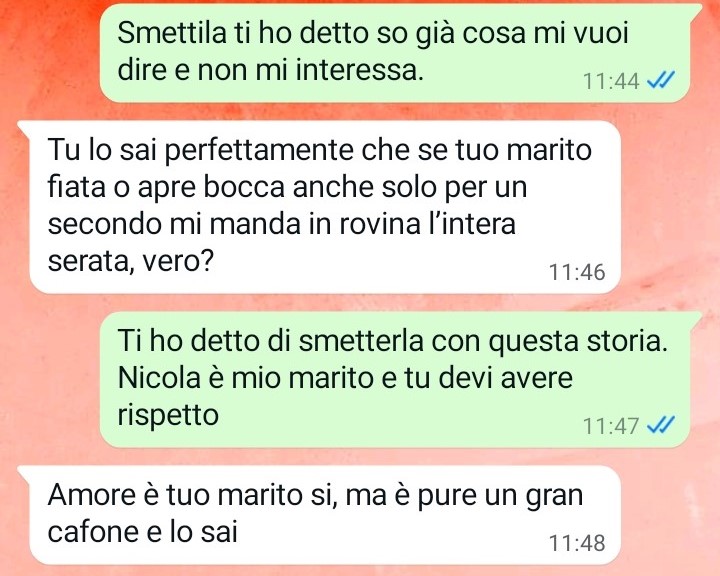Select the message 'Ti ho detto di smetterla'
Screen dimensions: 720x576
pyautogui.click(x=394, y=380)
